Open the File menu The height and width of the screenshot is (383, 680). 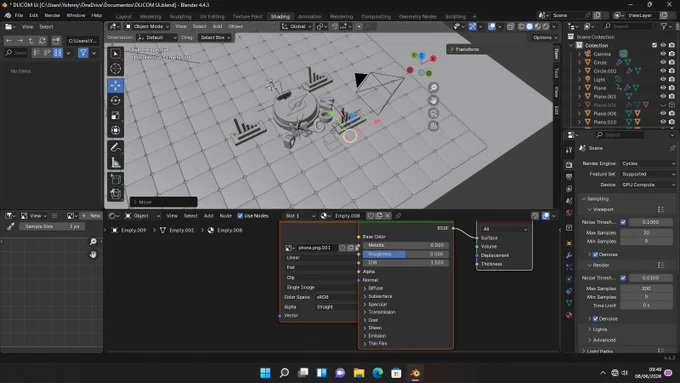click(19, 15)
